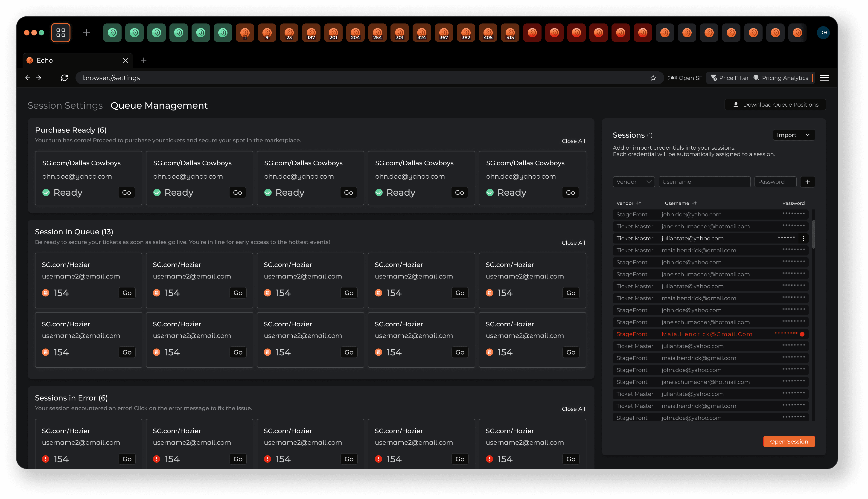Viewport: 868px width, 499px height.
Task: Click Download Queue Positions button
Action: coord(775,104)
